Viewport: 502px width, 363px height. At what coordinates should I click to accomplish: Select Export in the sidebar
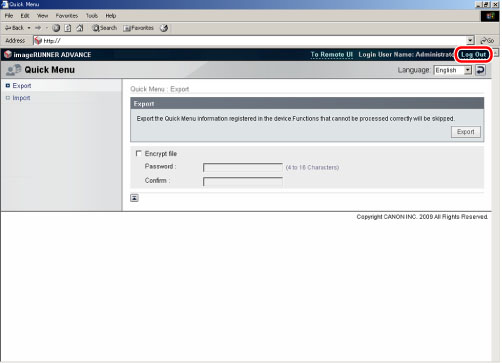pyautogui.click(x=22, y=86)
